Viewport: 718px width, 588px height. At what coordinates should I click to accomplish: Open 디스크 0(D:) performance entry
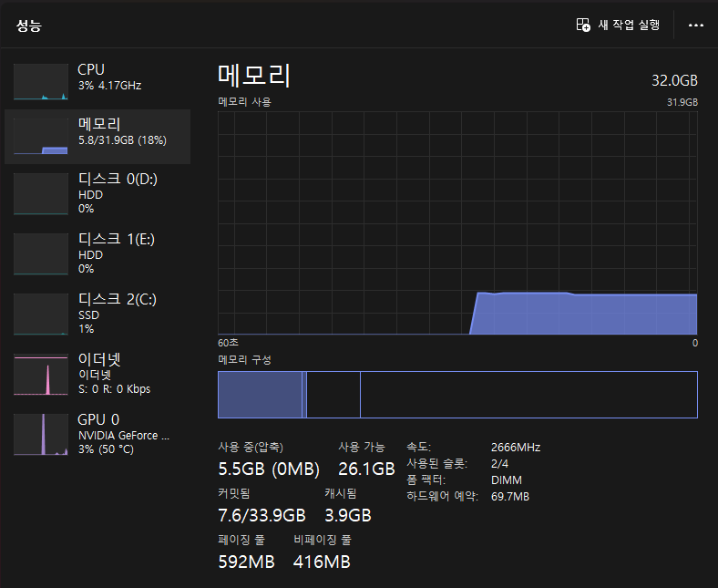point(97,193)
